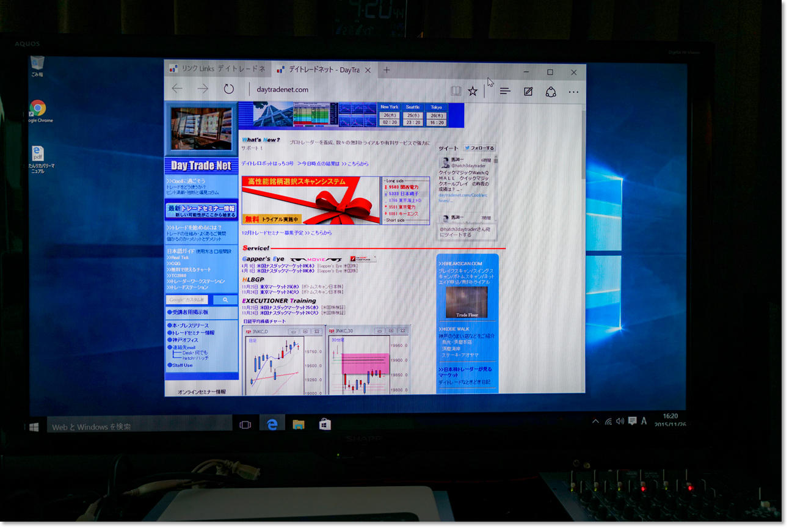Viewport: 792px width, 532px height.
Task: Open File Explorer from the taskbar
Action: (299, 424)
